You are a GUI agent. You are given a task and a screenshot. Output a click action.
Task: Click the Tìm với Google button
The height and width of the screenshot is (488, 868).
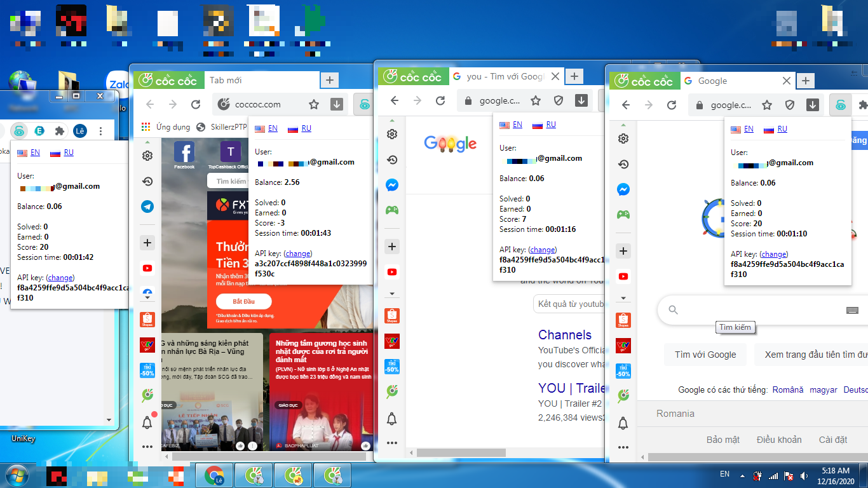point(705,355)
